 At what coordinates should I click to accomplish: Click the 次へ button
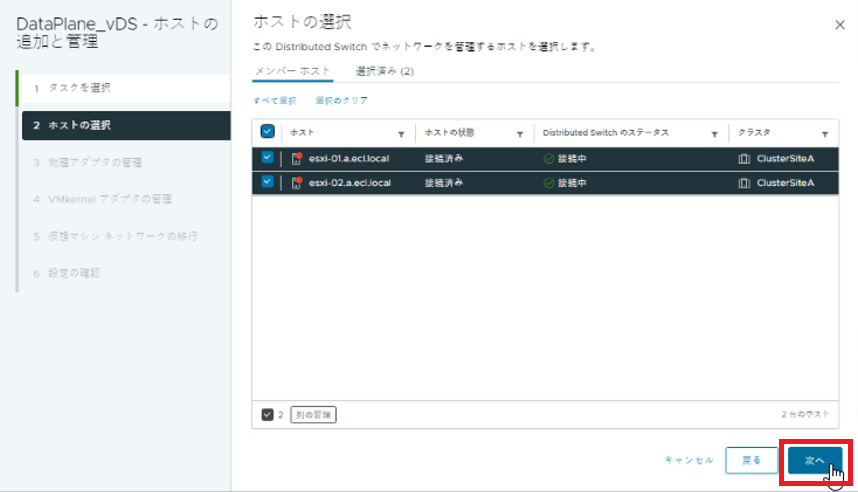[812, 460]
